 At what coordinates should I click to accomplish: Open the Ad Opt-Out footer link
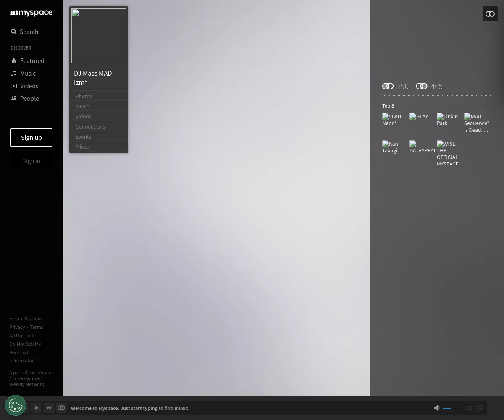pyautogui.click(x=21, y=336)
